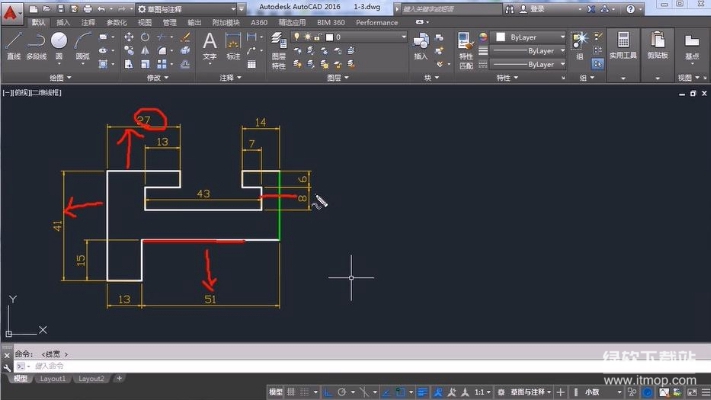Open the linetype ByLayer dropdown
This screenshot has height=400, width=711.
coord(528,64)
